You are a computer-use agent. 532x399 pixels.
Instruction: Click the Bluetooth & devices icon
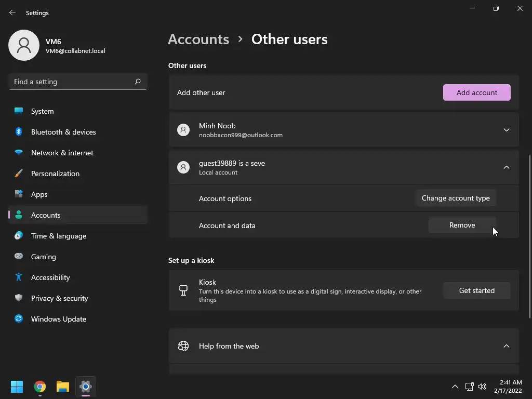coord(19,132)
